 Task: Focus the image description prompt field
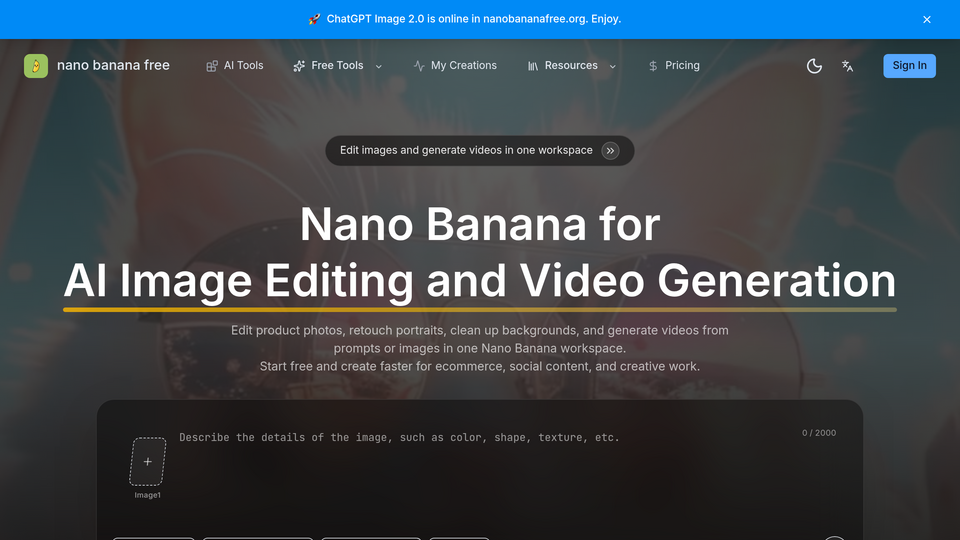coord(478,465)
